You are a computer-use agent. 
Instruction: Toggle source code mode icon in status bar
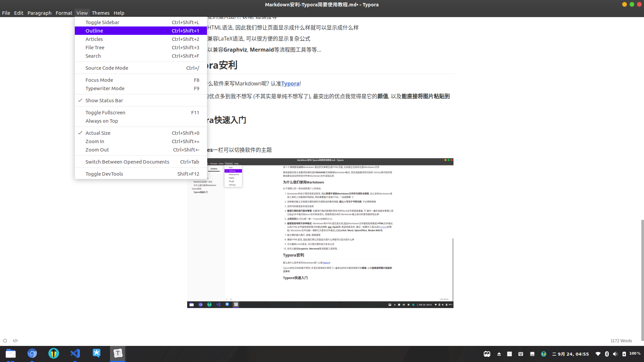point(15,341)
